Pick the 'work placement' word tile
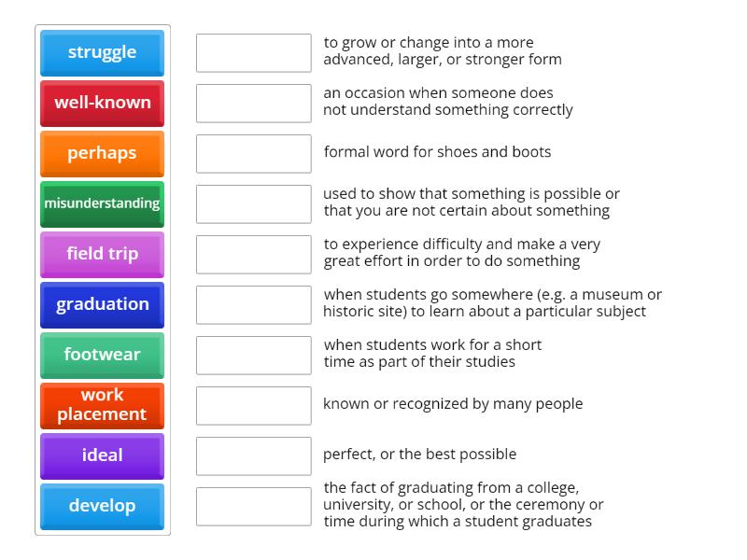The height and width of the screenshot is (560, 747). 102,406
